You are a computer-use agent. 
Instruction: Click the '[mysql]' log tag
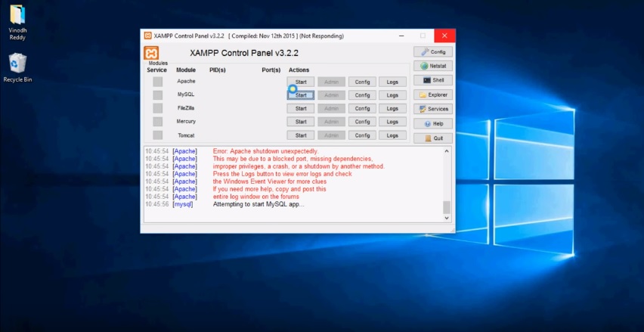(x=183, y=204)
